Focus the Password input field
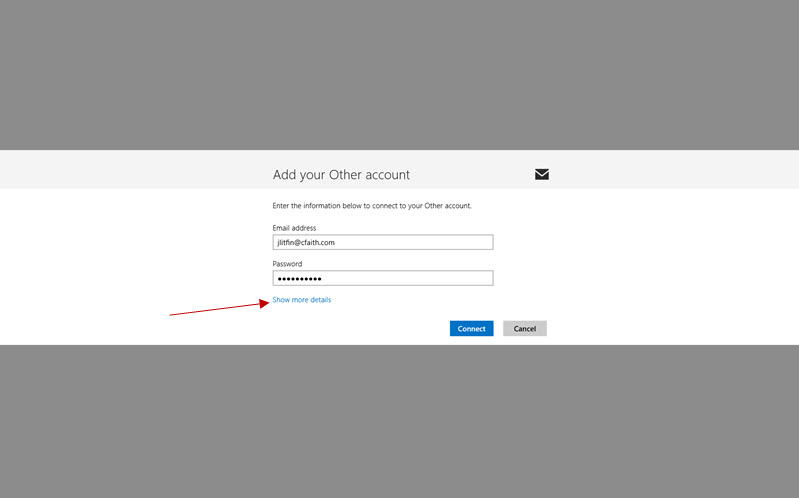The image size is (799, 498). (383, 278)
